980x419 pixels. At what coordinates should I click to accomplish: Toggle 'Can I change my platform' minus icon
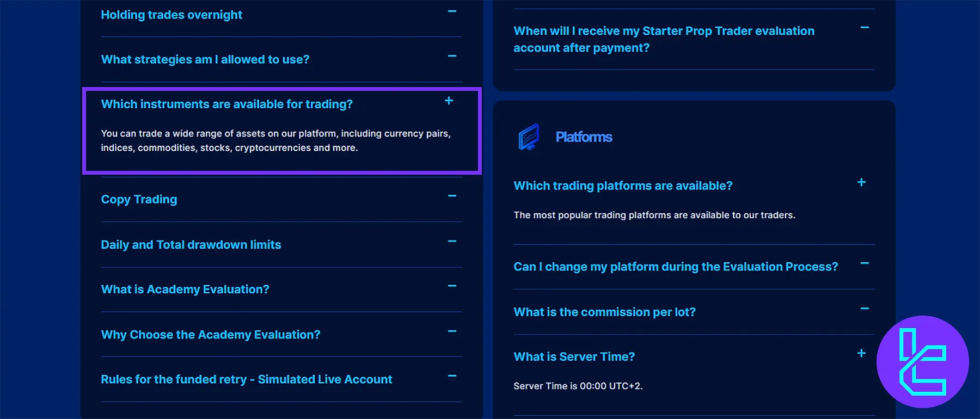pos(865,263)
